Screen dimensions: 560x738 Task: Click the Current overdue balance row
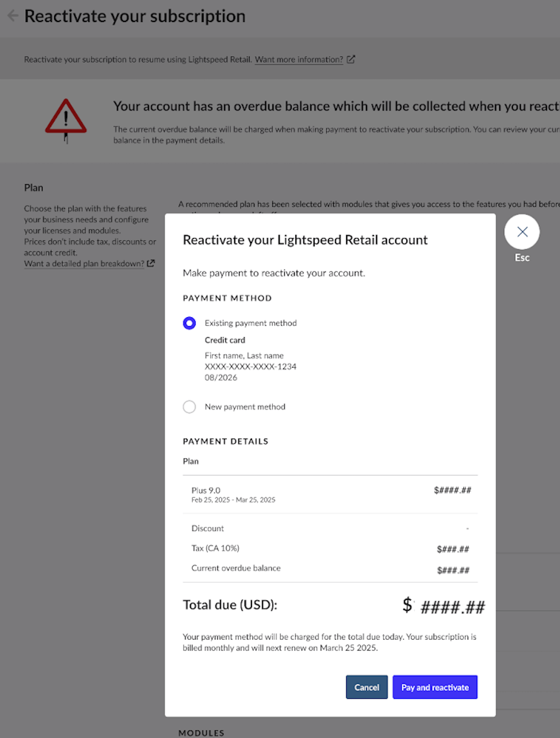236,568
